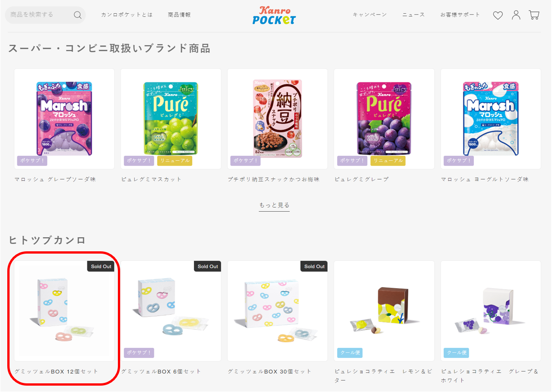Screen dimensions: 553x392
Task: Open カンロポケットとは menu item
Action: pyautogui.click(x=127, y=15)
